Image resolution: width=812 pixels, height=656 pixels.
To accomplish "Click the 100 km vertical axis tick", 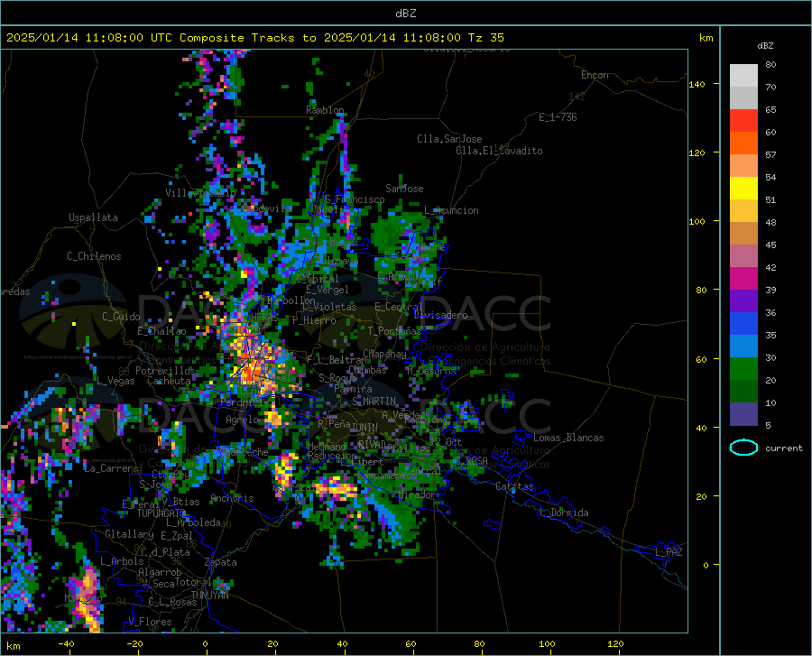I will (x=697, y=221).
